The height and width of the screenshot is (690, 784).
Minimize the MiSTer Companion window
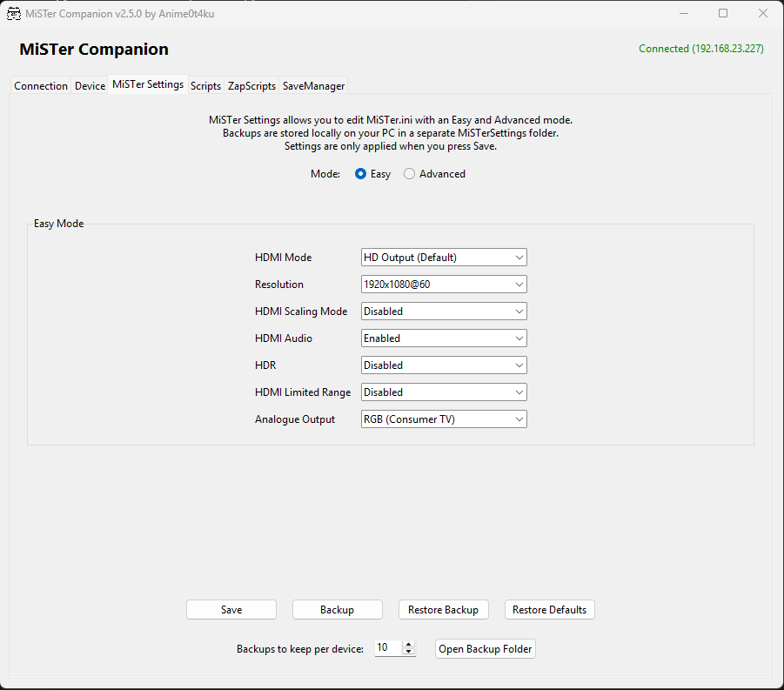(684, 14)
